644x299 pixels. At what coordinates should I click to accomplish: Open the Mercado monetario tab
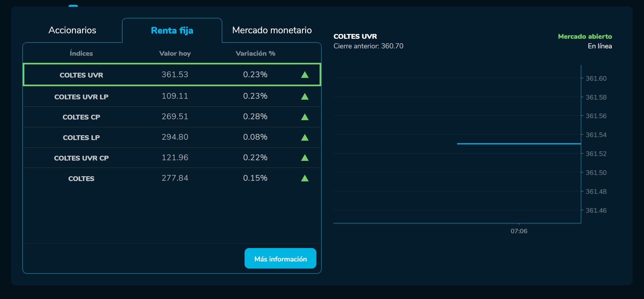tap(272, 30)
